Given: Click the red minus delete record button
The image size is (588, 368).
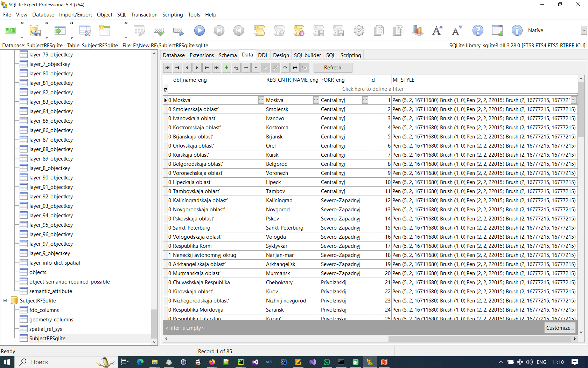Looking at the screenshot, I should coord(246,68).
